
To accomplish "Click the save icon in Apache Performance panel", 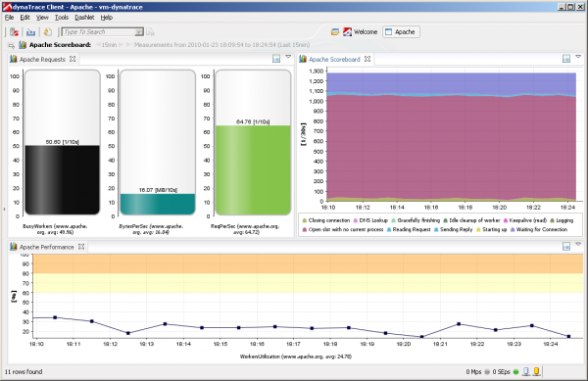I will pos(566,246).
